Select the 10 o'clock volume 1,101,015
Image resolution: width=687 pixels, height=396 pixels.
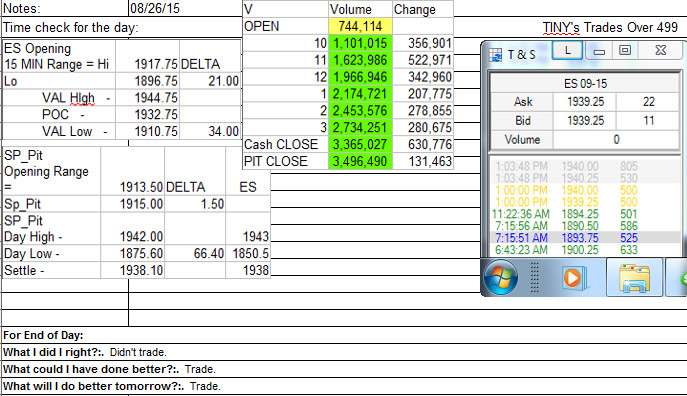tap(360, 43)
